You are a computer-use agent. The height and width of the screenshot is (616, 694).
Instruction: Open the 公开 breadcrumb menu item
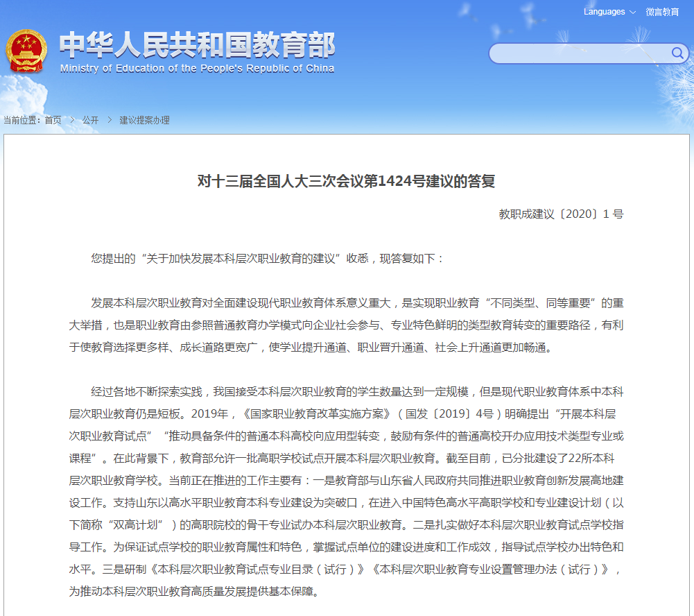point(89,119)
